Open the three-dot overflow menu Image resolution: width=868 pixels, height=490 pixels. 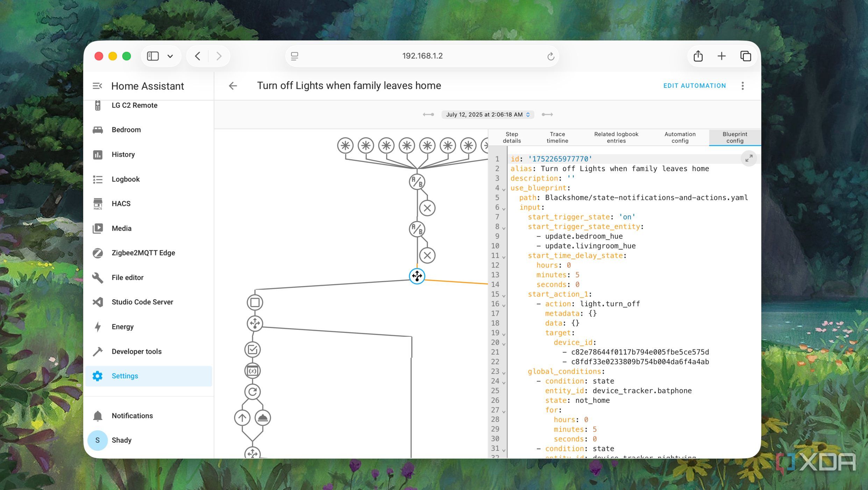(x=743, y=86)
